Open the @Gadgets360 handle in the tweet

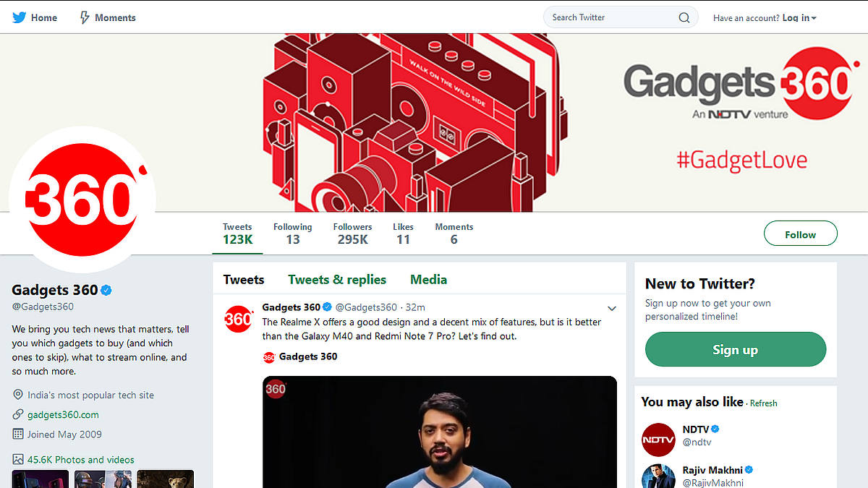coord(366,307)
